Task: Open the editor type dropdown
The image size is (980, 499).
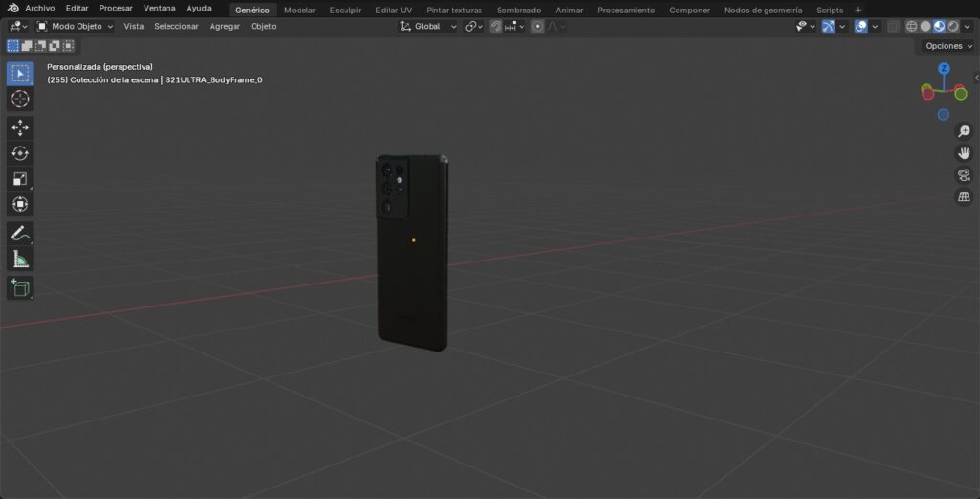Action: (18, 26)
